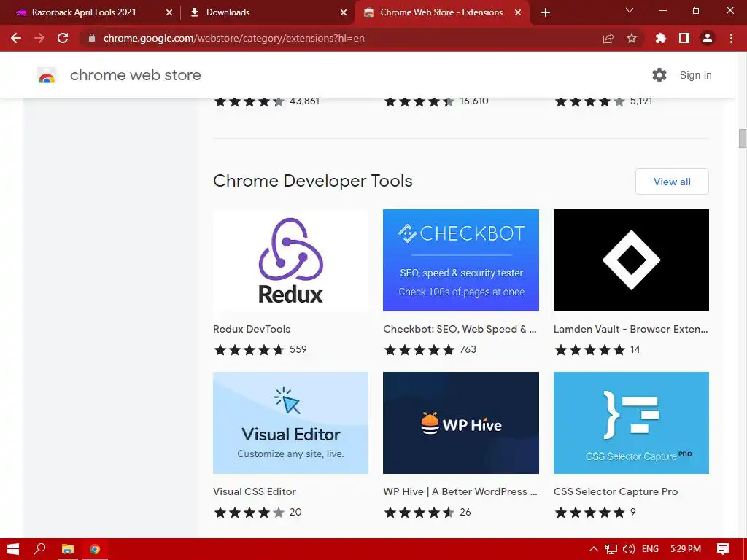Viewport: 747px width, 560px height.
Task: Click Redux DevTools star rating 559
Action: coord(260,349)
